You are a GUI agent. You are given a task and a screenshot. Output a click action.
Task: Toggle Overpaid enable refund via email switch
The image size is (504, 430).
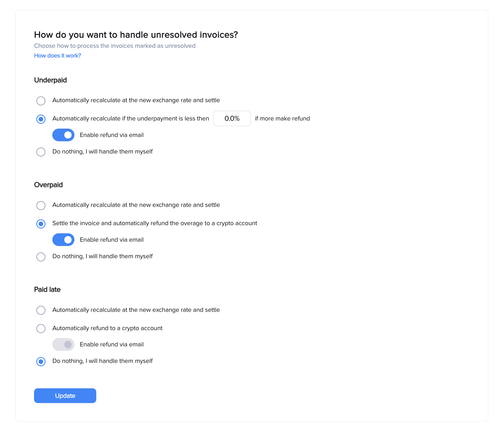coord(63,240)
